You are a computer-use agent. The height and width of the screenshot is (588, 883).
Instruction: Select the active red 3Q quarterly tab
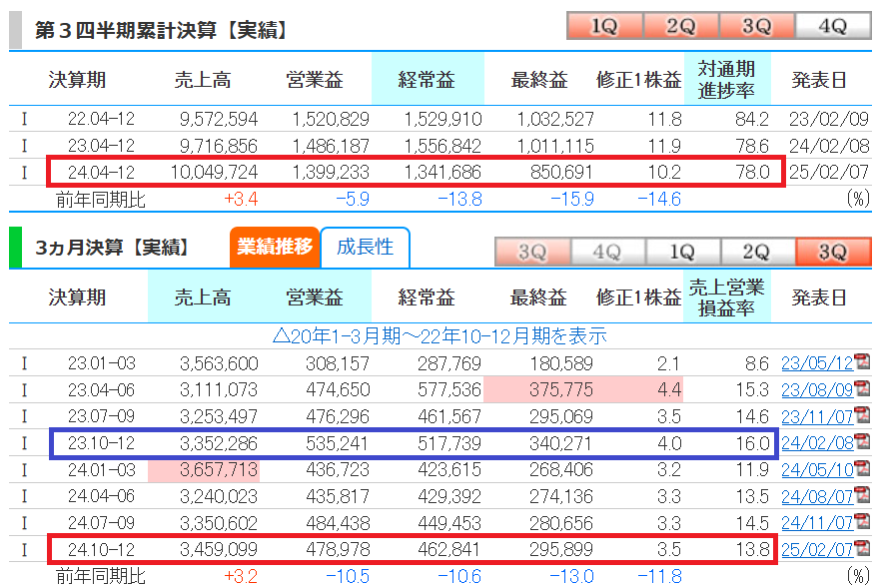click(833, 252)
